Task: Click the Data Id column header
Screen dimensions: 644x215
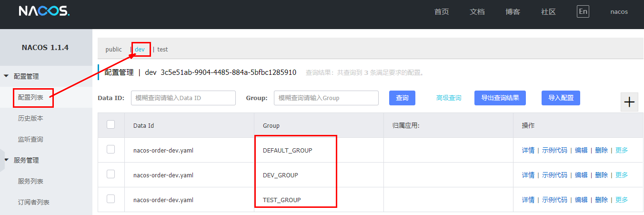Action: tap(143, 126)
